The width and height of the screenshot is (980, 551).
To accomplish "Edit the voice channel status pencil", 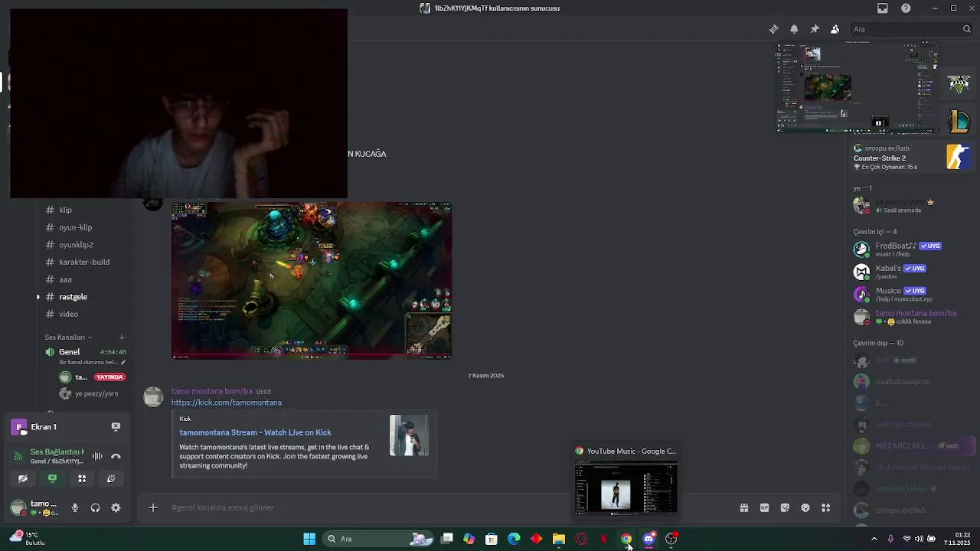I will (x=123, y=362).
